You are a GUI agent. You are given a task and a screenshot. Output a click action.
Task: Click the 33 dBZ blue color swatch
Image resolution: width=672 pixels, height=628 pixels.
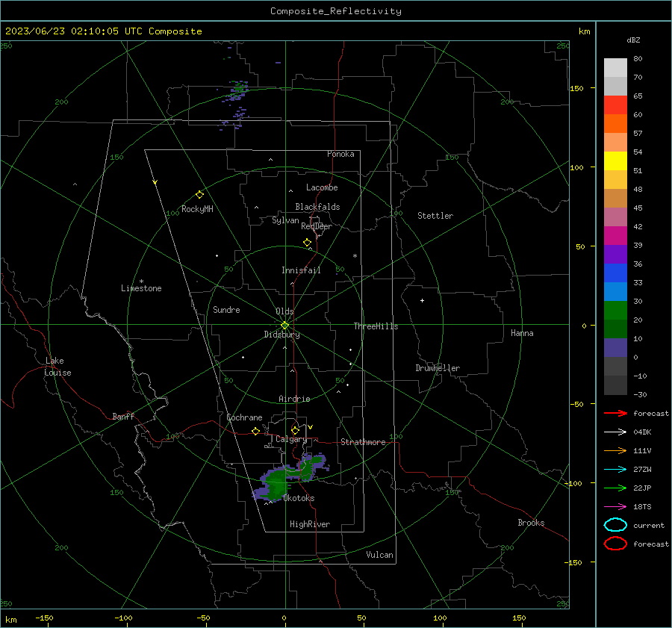[615, 273]
